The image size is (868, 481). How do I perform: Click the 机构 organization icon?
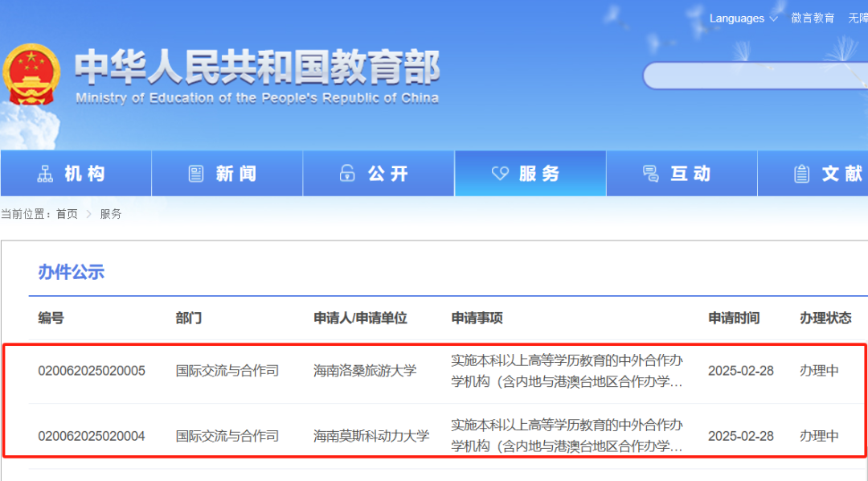coord(45,174)
